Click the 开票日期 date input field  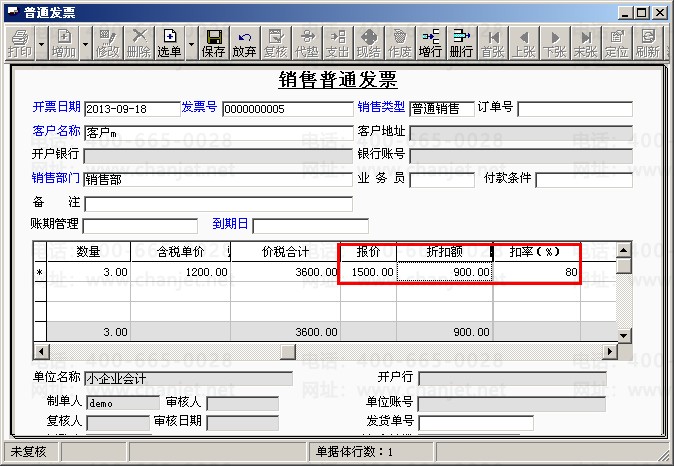point(130,109)
